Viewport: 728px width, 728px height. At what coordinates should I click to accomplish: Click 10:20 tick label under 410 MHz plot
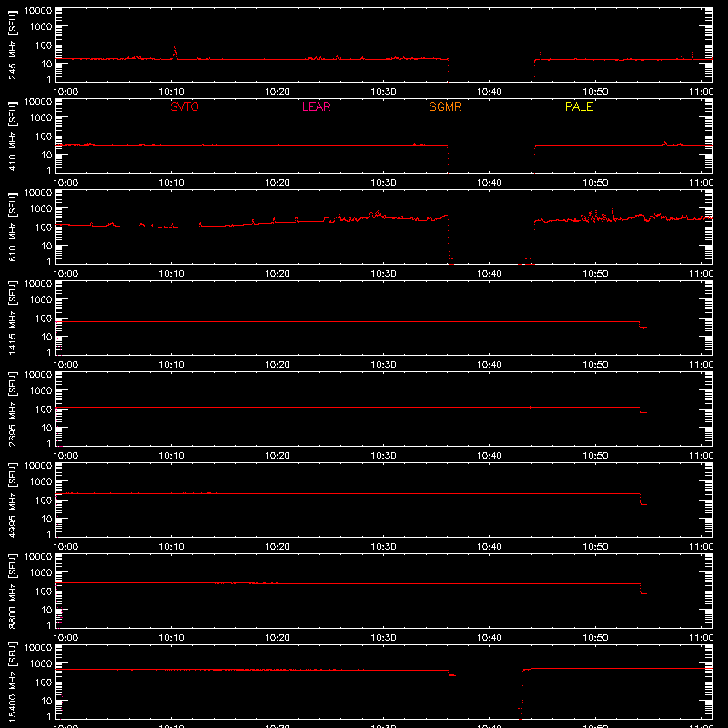278,183
